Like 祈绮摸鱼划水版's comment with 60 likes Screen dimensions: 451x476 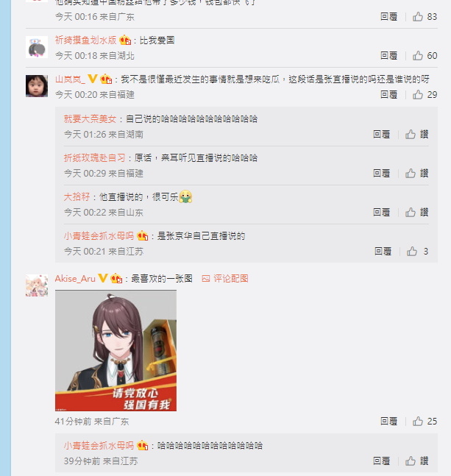(425, 56)
